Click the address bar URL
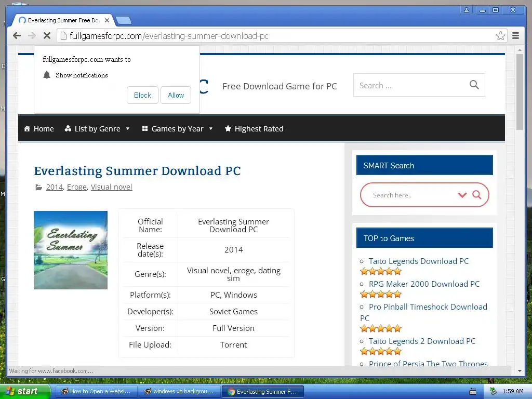The height and width of the screenshot is (399, 532). (169, 36)
